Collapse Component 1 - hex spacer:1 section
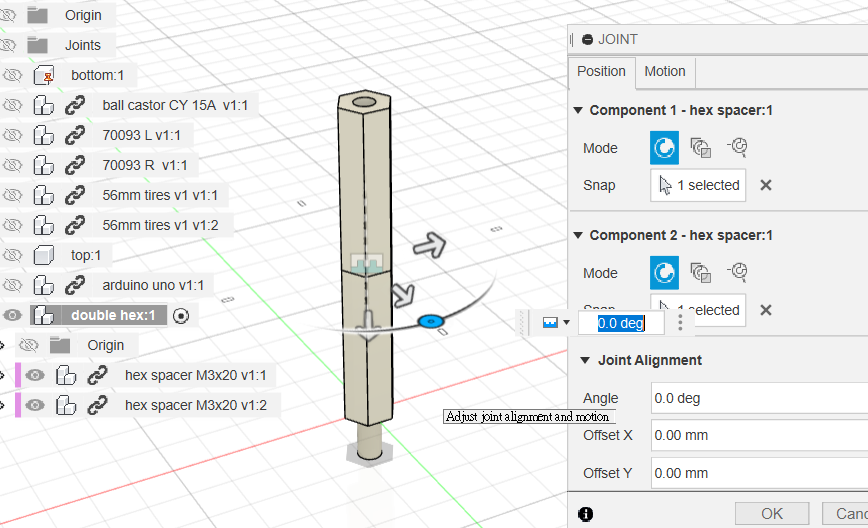The height and width of the screenshot is (528, 868). [x=578, y=110]
